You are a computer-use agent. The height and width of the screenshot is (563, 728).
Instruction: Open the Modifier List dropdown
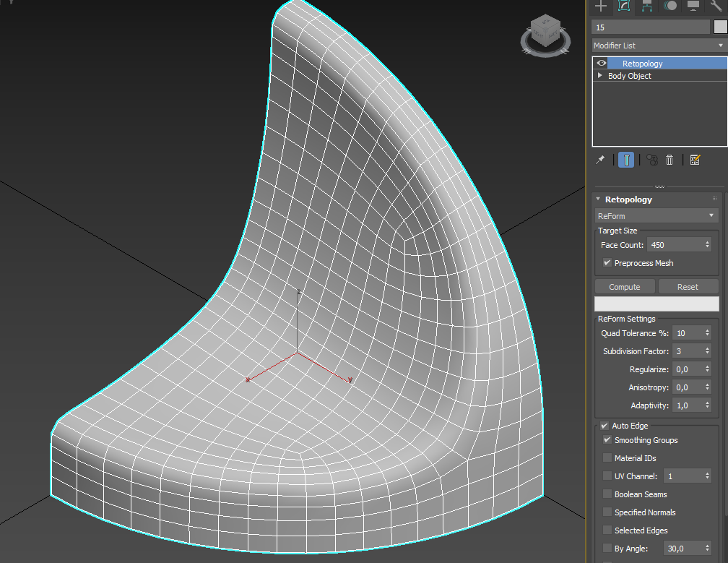tap(659, 46)
